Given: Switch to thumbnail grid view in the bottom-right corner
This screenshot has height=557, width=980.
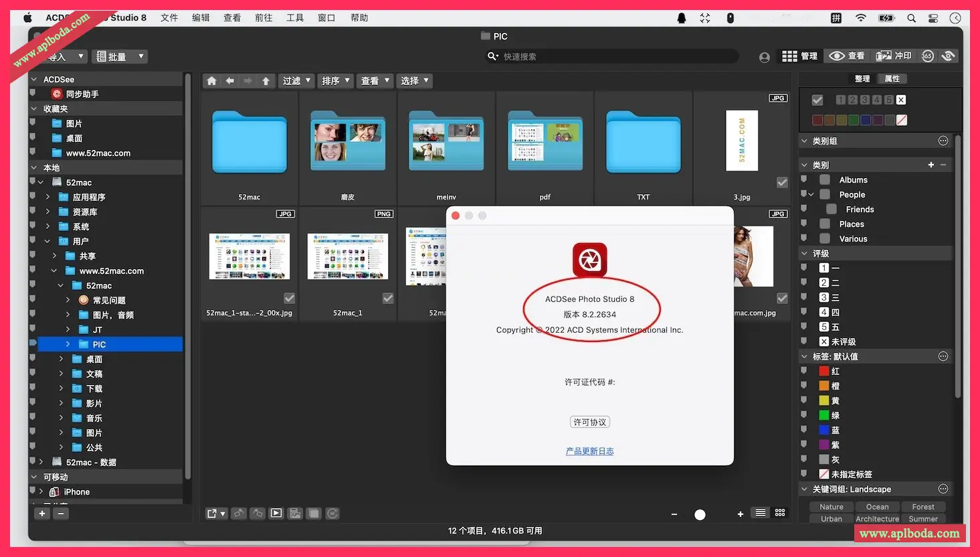Looking at the screenshot, I should point(780,513).
